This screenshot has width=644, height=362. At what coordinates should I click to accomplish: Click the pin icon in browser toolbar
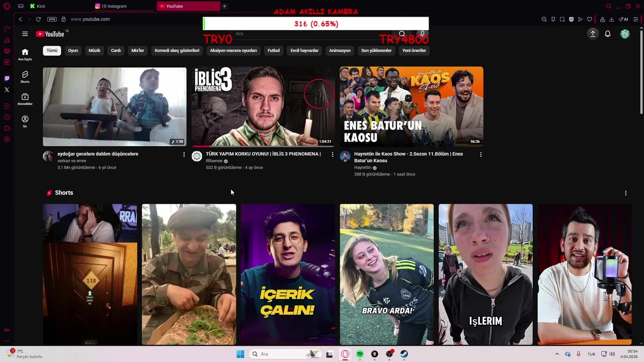[553, 19]
